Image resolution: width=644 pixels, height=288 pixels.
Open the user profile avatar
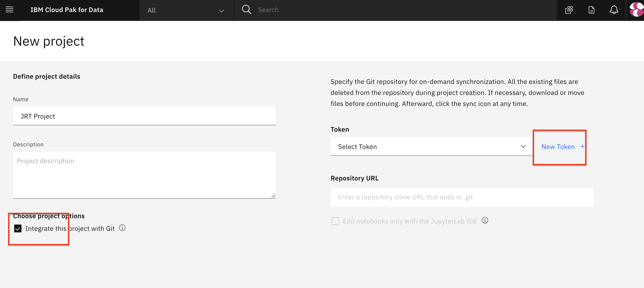coord(637,10)
